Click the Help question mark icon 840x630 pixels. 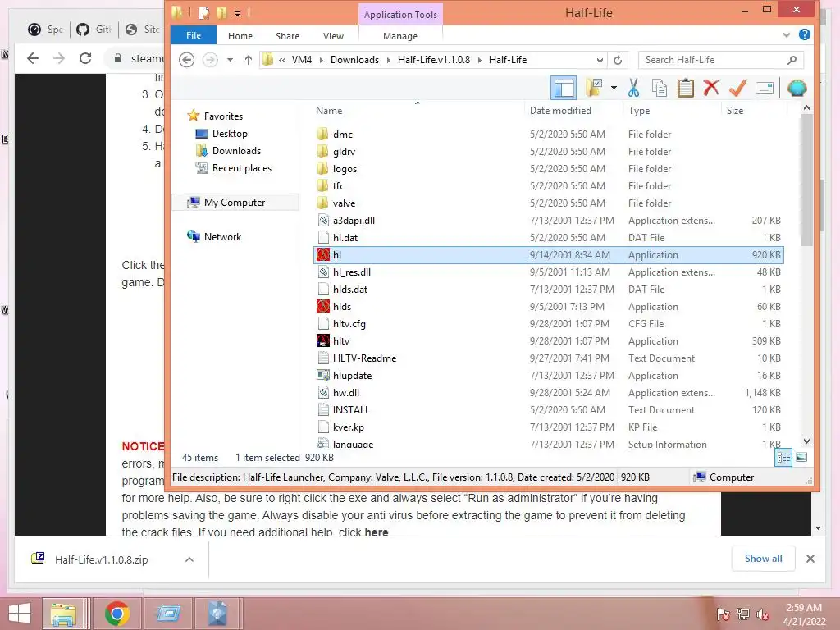(804, 34)
